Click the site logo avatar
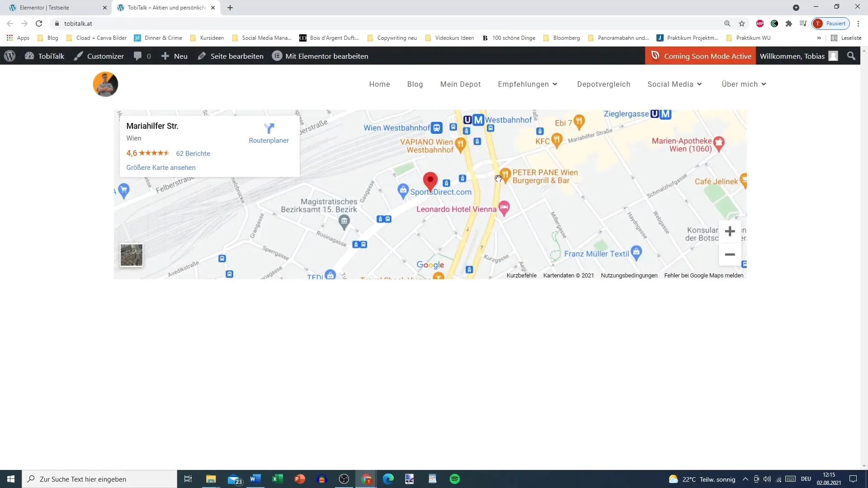The width and height of the screenshot is (868, 488). pos(105,84)
